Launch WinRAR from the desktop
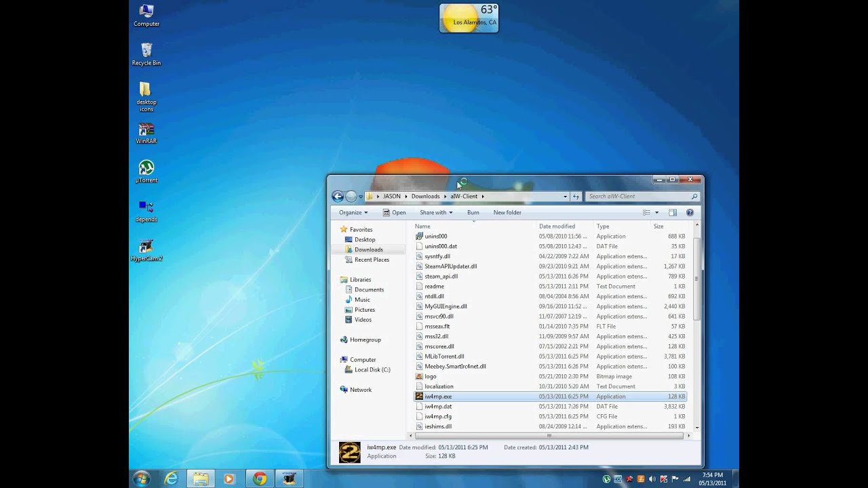 [146, 133]
